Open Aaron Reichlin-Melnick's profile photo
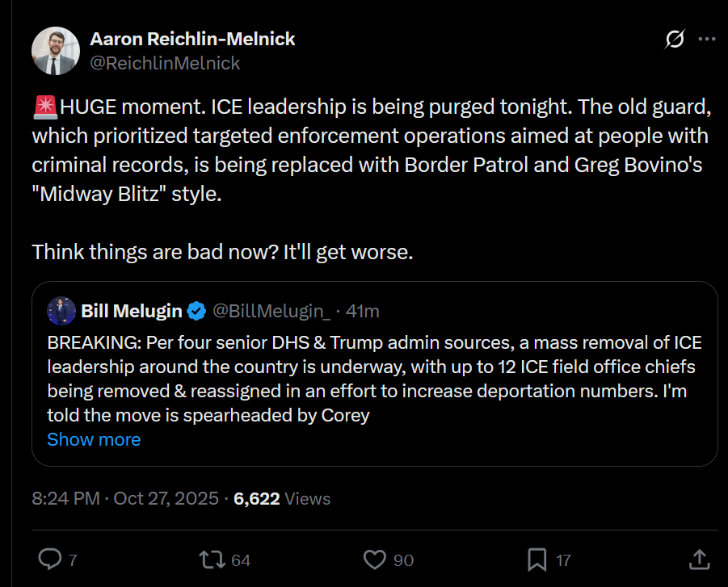The height and width of the screenshot is (587, 728). 56,50
